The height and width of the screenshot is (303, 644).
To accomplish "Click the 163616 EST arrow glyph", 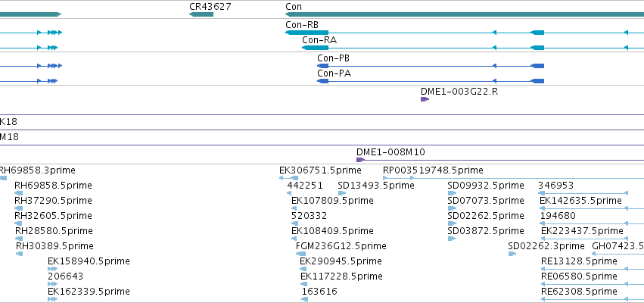I will point(304,299).
